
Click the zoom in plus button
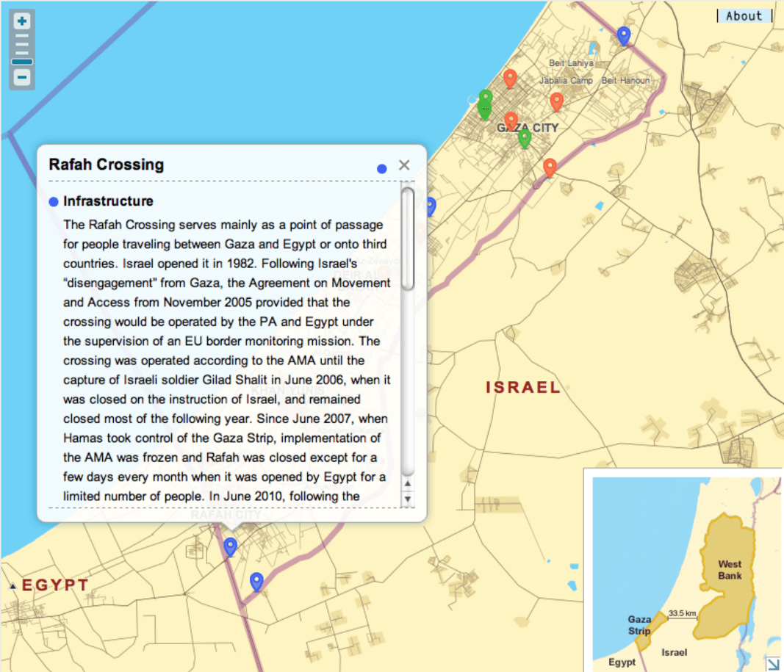(x=22, y=21)
